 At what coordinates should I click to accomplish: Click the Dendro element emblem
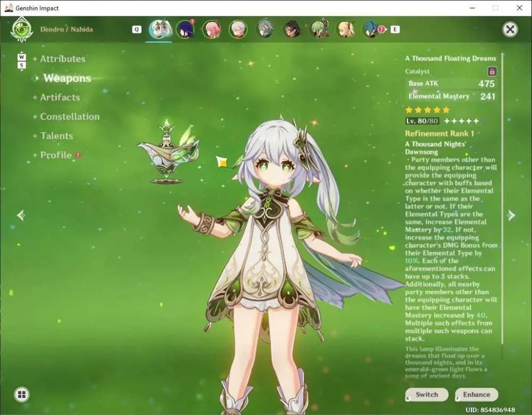(x=21, y=29)
